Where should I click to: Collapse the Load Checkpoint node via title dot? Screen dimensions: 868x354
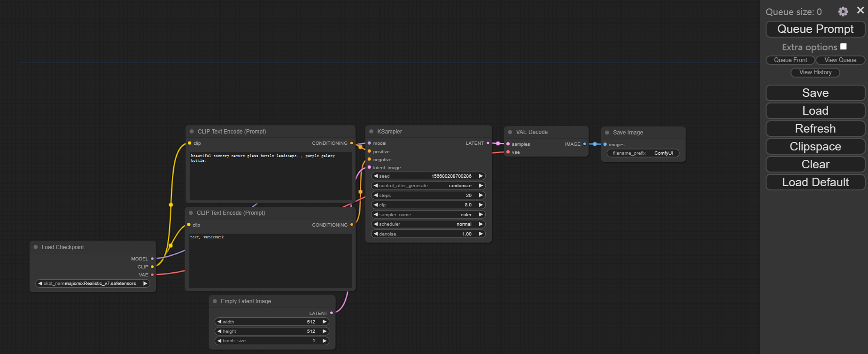pos(36,247)
